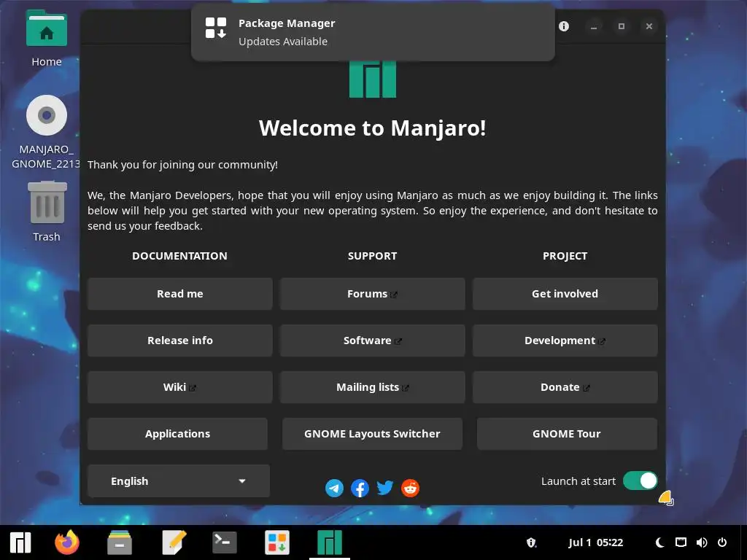Open the clock showing Jul 1 05:22

(x=595, y=542)
